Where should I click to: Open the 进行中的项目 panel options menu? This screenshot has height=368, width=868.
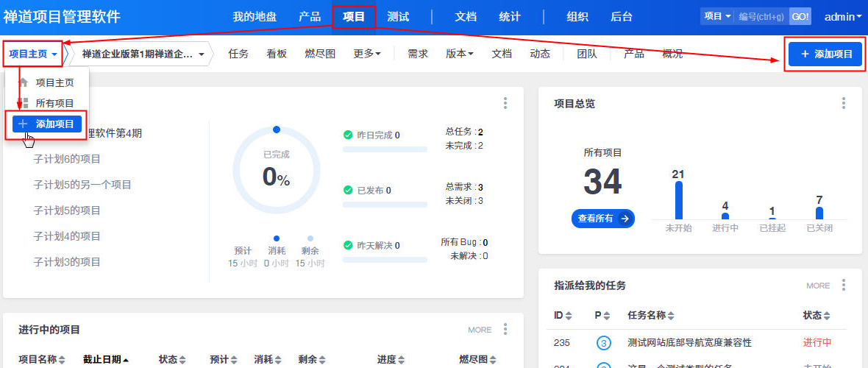pos(505,329)
